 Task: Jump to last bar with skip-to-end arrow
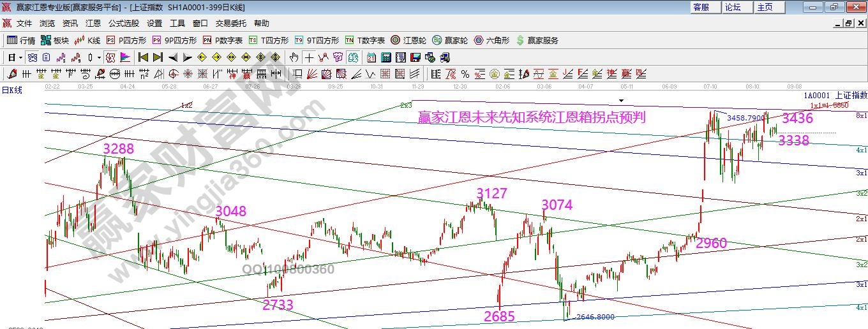(x=158, y=57)
